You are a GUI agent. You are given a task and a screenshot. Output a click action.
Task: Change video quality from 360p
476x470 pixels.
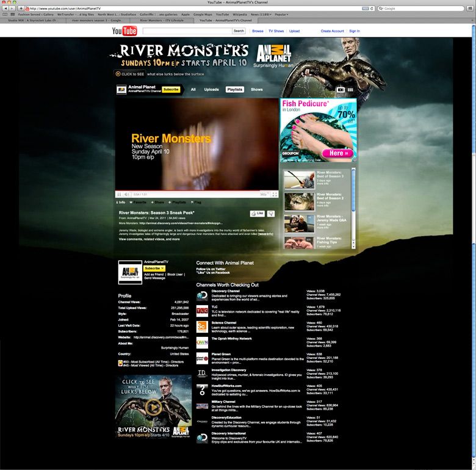tap(264, 194)
